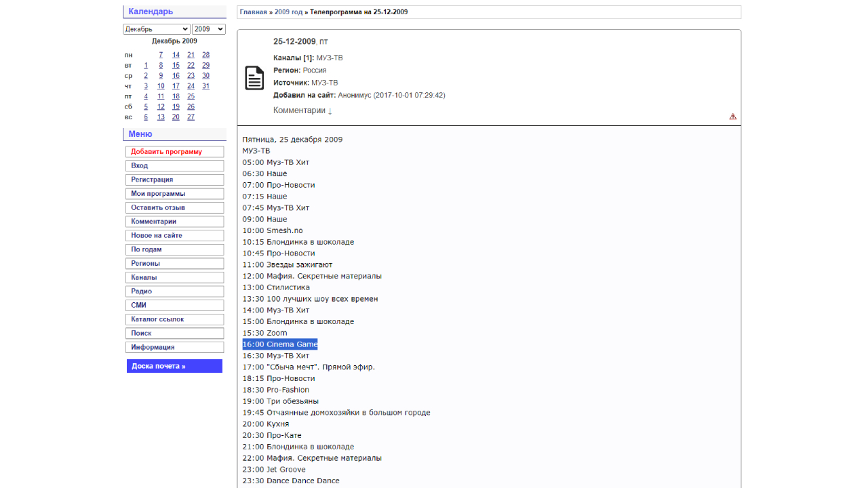Click the 17:00 "Сбыча мечт" listing
Viewport: 868px width, 488px height.
309,367
